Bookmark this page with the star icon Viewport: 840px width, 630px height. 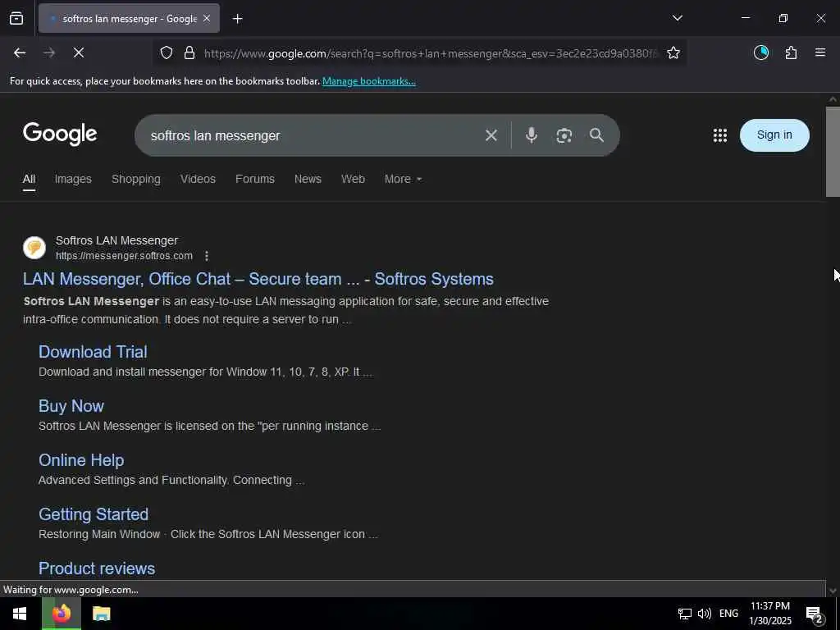(673, 52)
